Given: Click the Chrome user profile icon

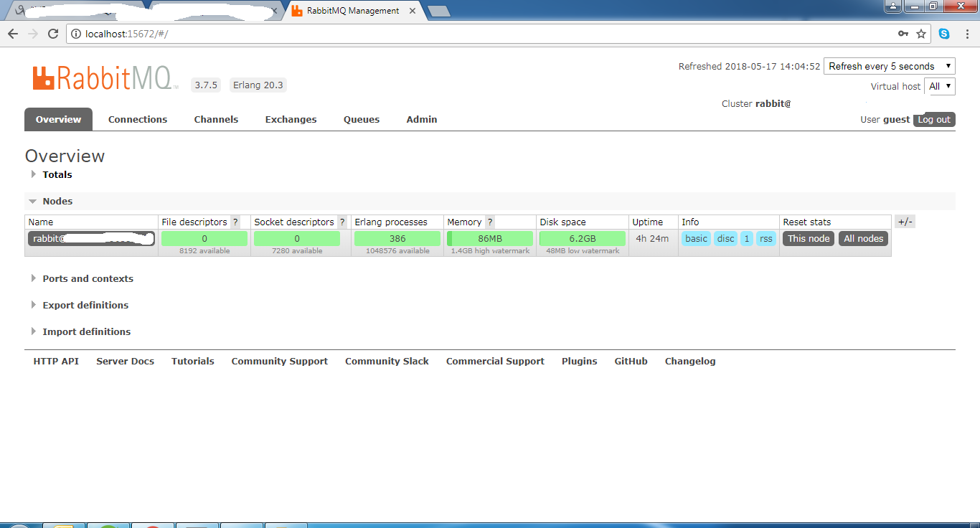Looking at the screenshot, I should (892, 6).
